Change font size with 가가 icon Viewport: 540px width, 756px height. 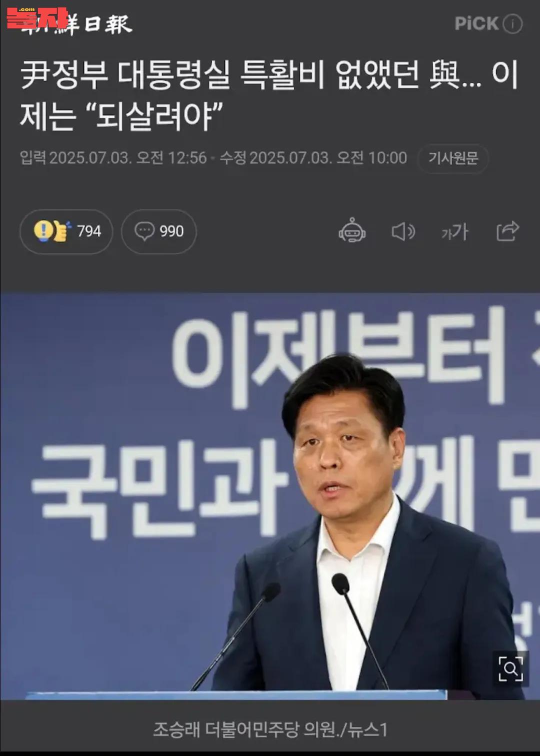click(x=454, y=232)
